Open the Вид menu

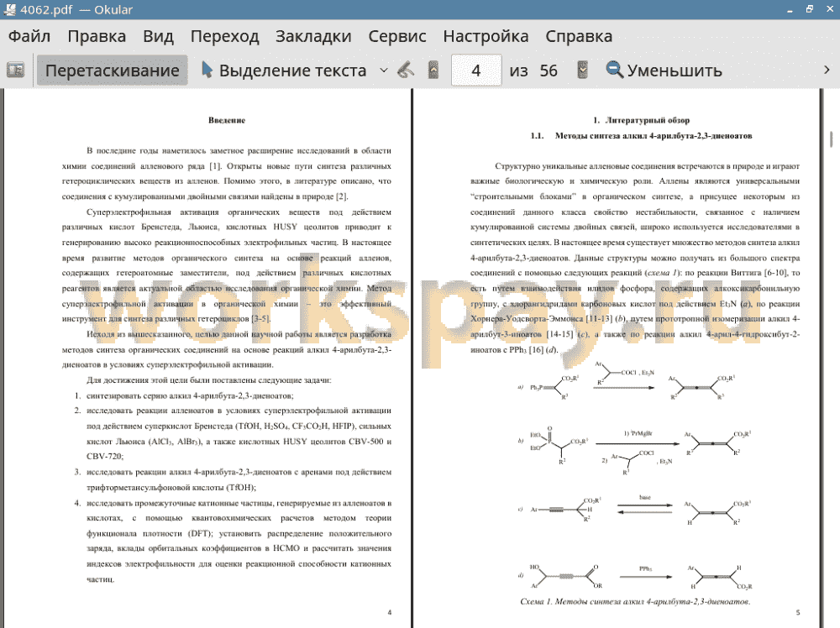[x=158, y=36]
